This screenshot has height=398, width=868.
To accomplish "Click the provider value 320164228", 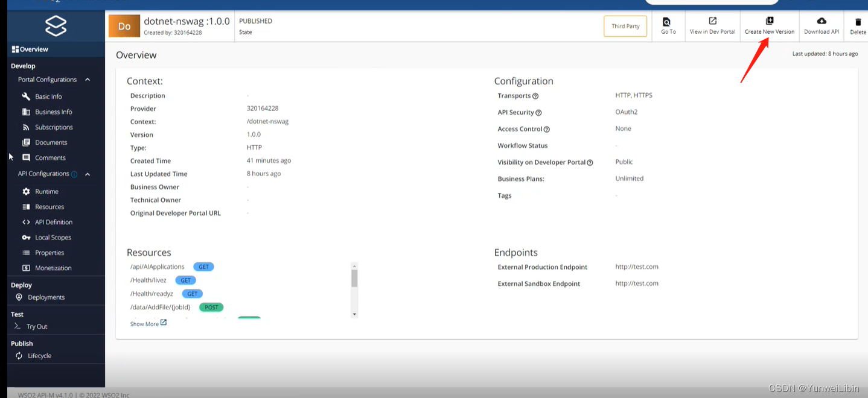I will pyautogui.click(x=263, y=109).
